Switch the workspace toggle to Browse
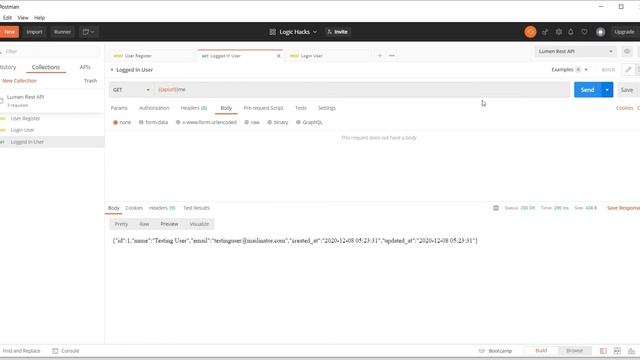This screenshot has width=640, height=360. tap(575, 351)
